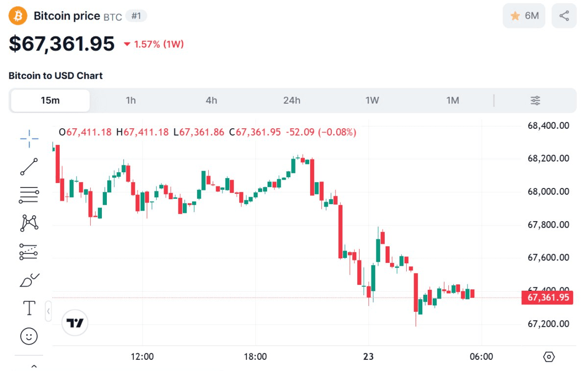Screen dimensions: 588x371
Task: Click the Bitcoin logo icon
Action: [19, 16]
